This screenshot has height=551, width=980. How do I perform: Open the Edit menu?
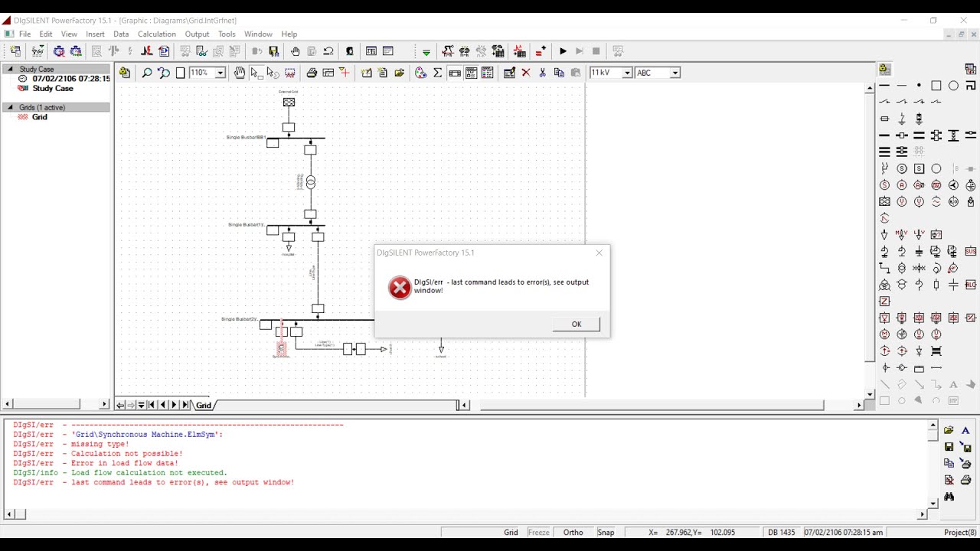pyautogui.click(x=46, y=34)
